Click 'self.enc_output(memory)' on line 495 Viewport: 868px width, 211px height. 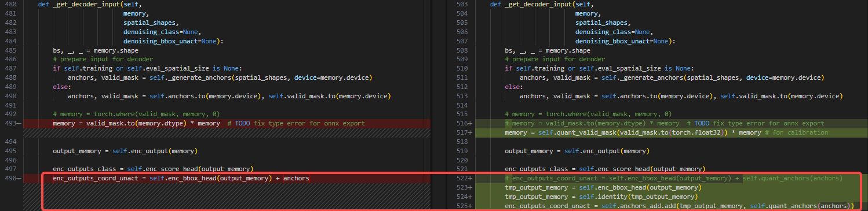tap(156, 151)
